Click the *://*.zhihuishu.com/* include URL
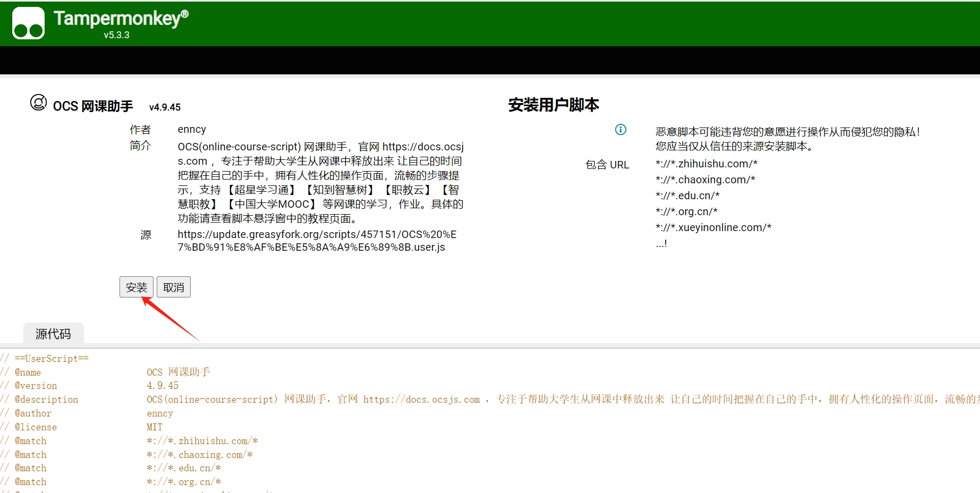The height and width of the screenshot is (493, 980). click(706, 164)
